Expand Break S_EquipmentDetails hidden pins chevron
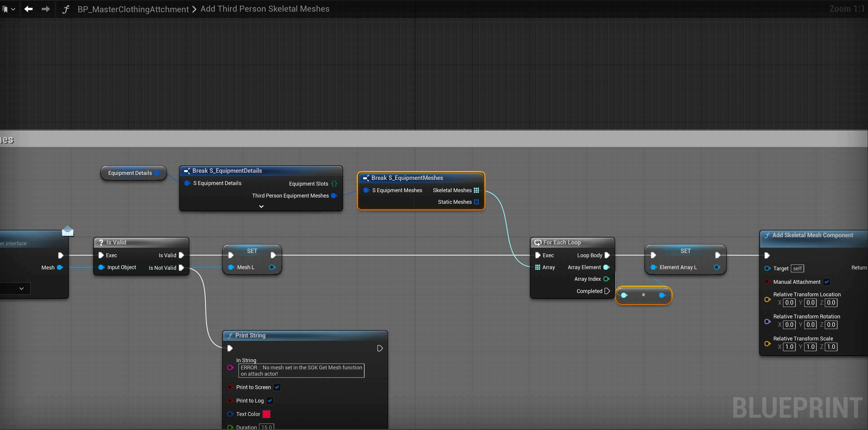 [261, 206]
